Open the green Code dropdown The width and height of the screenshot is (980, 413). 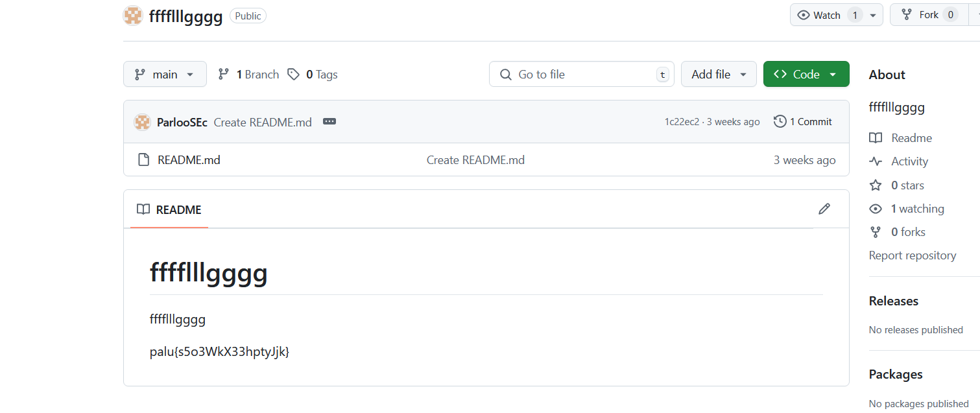pos(806,75)
